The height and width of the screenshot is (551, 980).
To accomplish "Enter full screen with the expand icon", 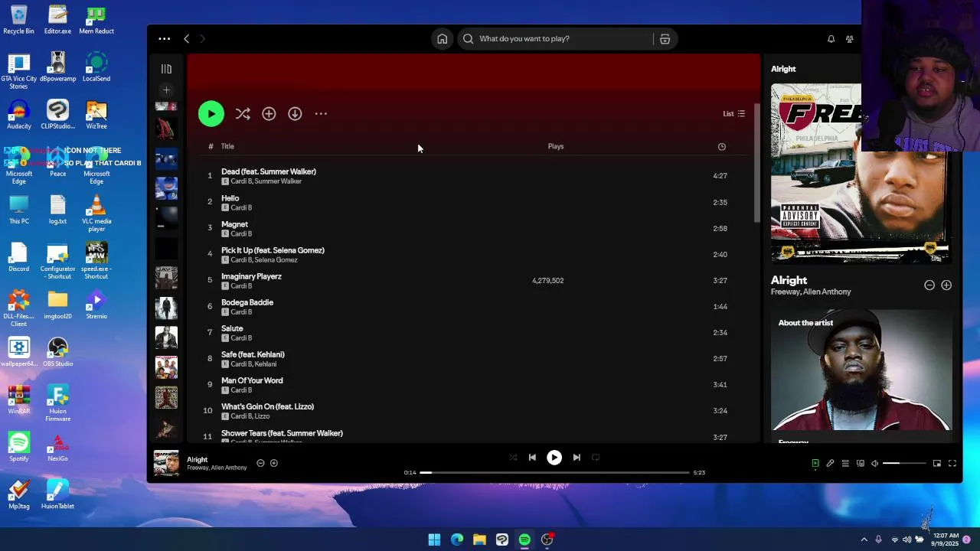I will pos(952,463).
